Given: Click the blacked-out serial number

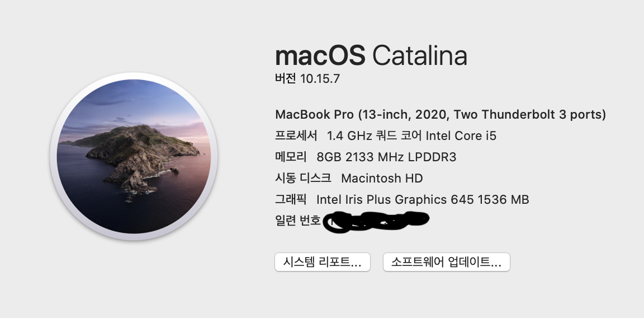Looking at the screenshot, I should (x=376, y=222).
